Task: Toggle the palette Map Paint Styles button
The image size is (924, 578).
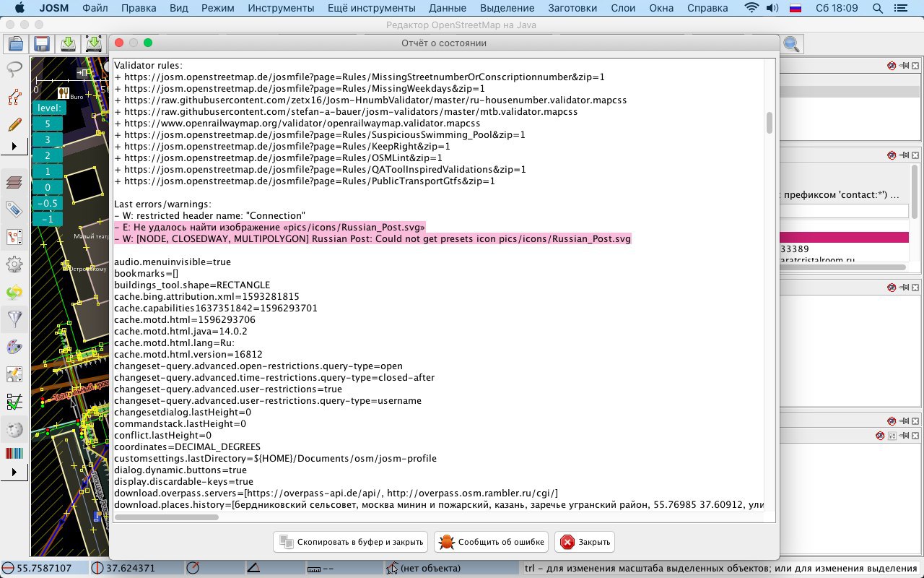Action: (14, 347)
